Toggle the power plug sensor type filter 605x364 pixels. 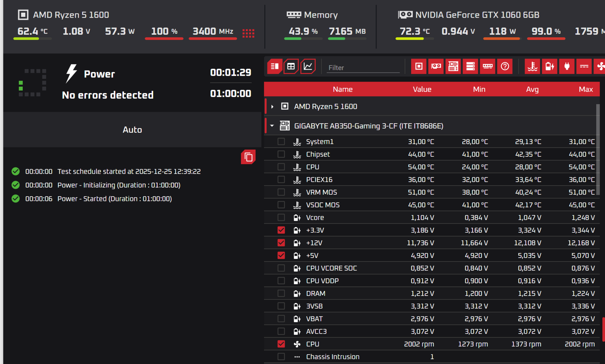(567, 66)
